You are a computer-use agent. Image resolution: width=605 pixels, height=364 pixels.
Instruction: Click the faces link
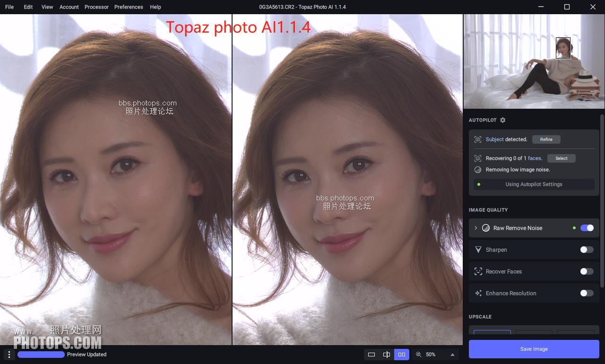pyautogui.click(x=535, y=158)
